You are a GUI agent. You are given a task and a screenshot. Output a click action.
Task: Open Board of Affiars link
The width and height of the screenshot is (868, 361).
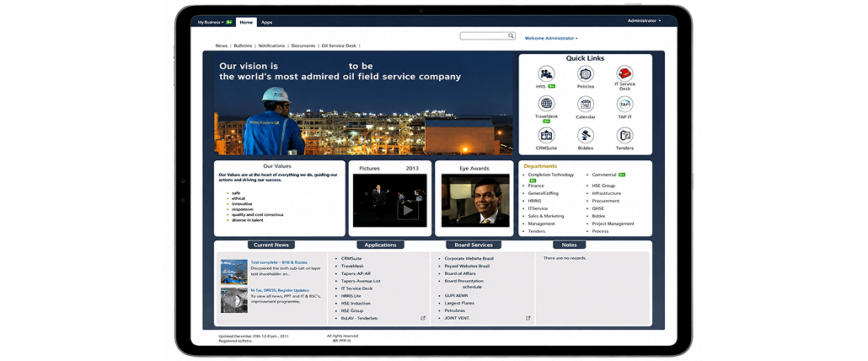pos(461,273)
